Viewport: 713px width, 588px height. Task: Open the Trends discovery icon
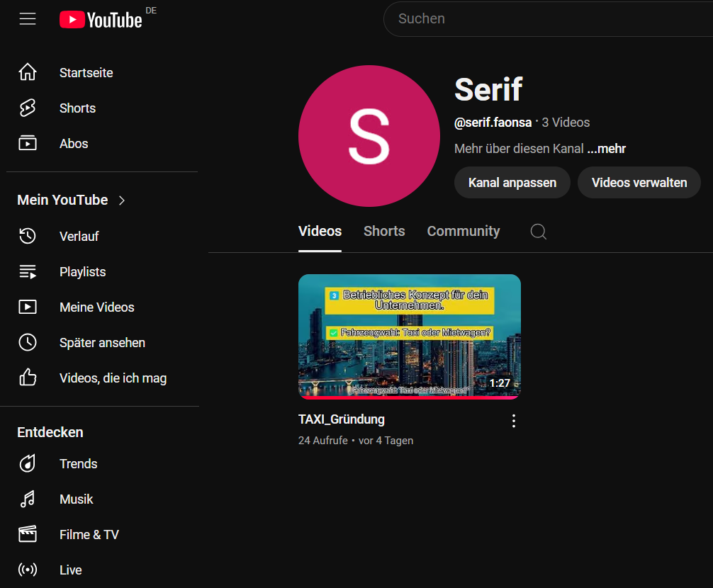pos(28,463)
